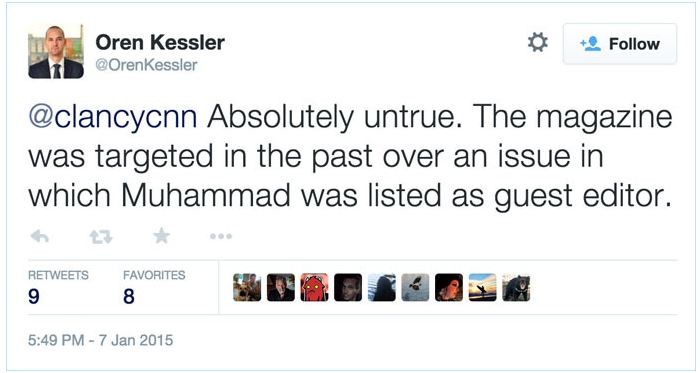Open the @OrenKessler handle

146,65
